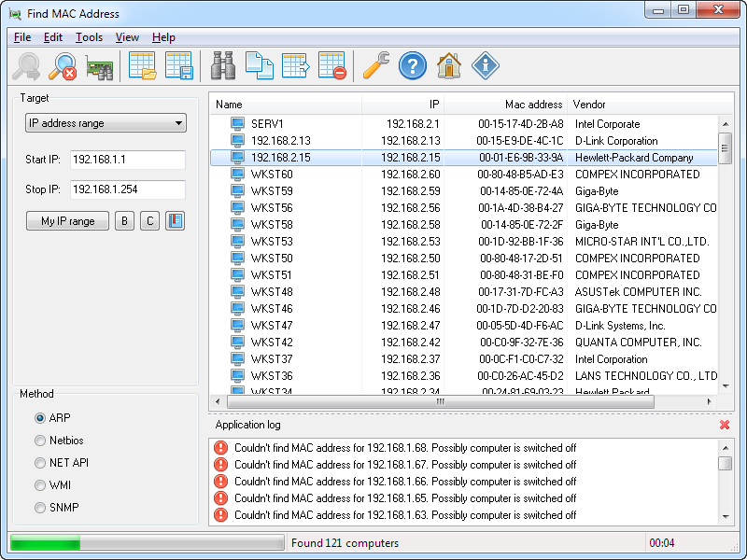747x560 pixels.
Task: Open the binoculars search tool
Action: (x=221, y=65)
